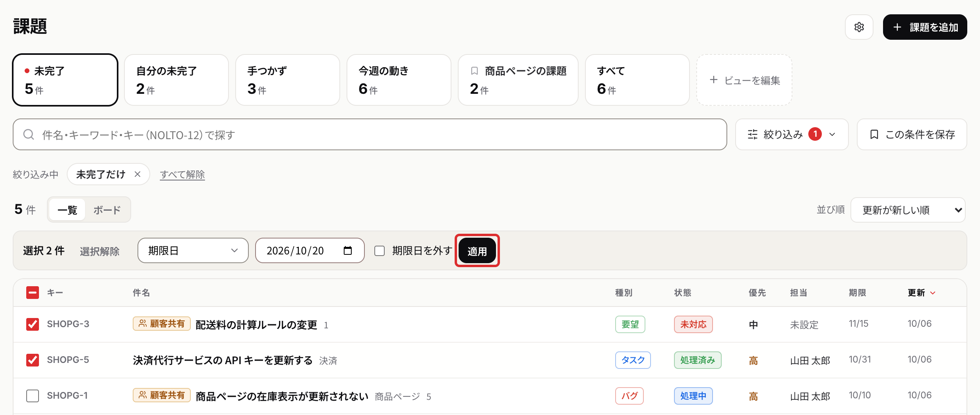Viewport: 980px width, 415px height.
Task: Click the 顧客共有 badge on SHOPG-1
Action: tap(162, 395)
